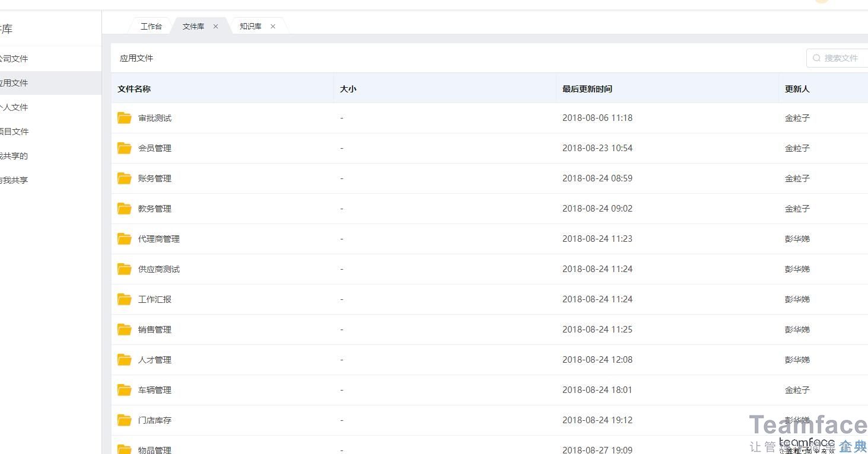Image resolution: width=868 pixels, height=454 pixels.
Task: Click the folder icon for 审批测试
Action: 124,118
